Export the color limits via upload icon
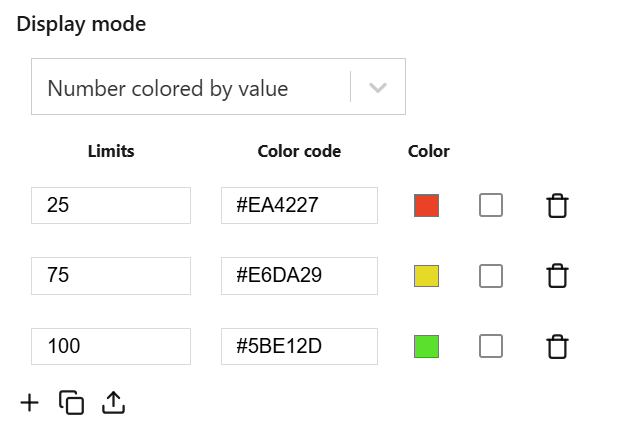The image size is (628, 433). (x=114, y=403)
